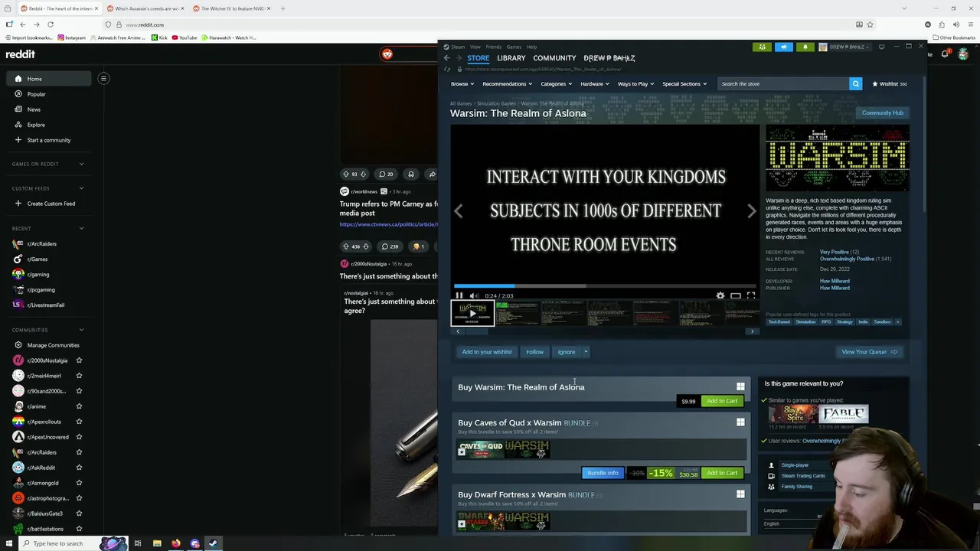
Task: Mute the Steam trailer volume icon
Action: click(x=474, y=295)
